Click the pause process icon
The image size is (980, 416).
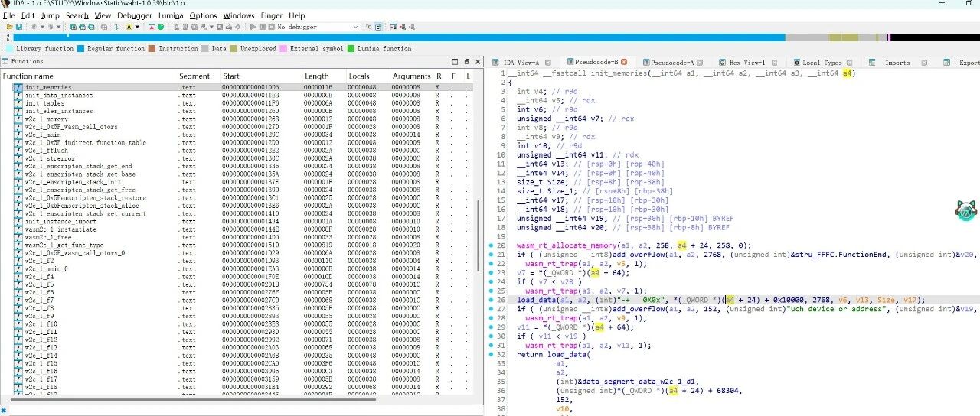263,27
